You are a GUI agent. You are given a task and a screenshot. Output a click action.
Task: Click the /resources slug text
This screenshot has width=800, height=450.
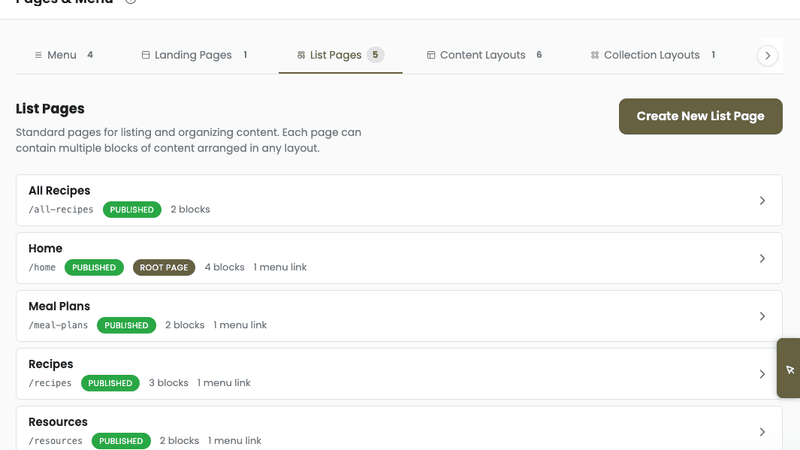click(x=55, y=441)
